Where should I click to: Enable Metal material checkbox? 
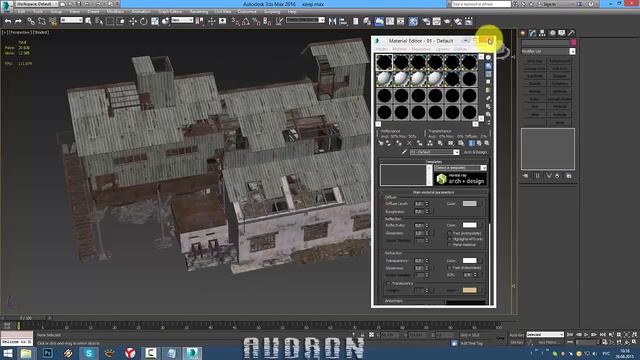[x=450, y=244]
